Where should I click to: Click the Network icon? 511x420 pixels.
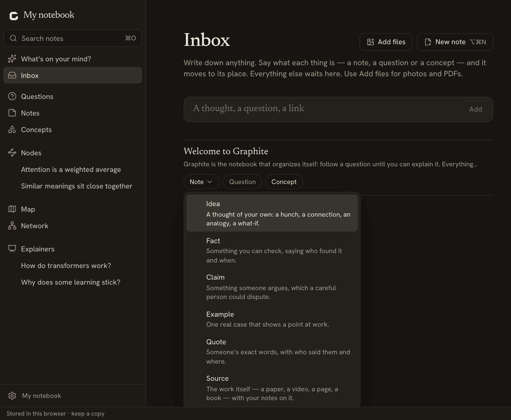pos(12,225)
